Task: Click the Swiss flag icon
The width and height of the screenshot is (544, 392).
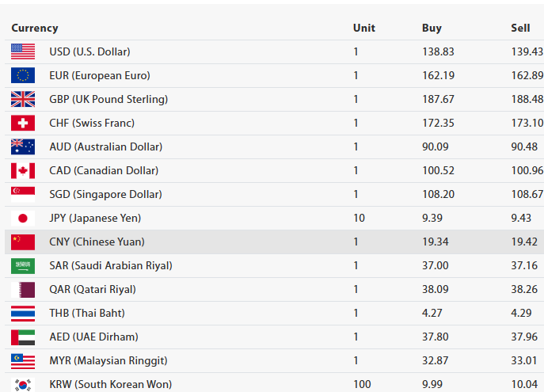Action: click(x=23, y=123)
